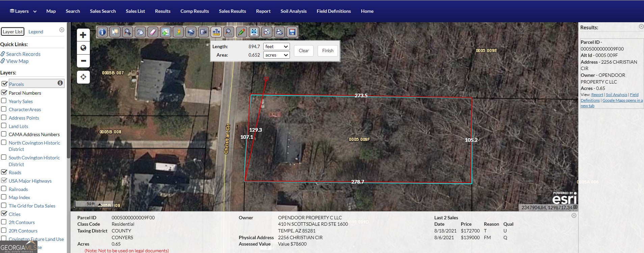Click the Print printer icon
This screenshot has width=644, height=253.
pos(279,32)
